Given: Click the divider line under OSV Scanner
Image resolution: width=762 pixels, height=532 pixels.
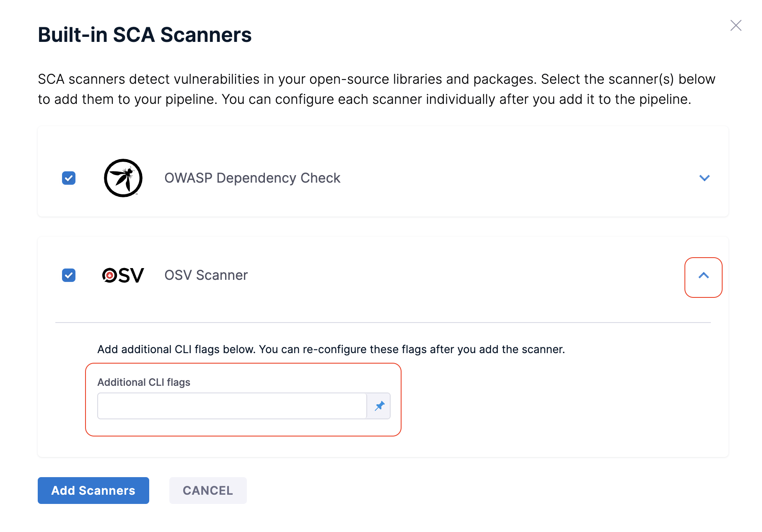Looking at the screenshot, I should click(x=383, y=323).
